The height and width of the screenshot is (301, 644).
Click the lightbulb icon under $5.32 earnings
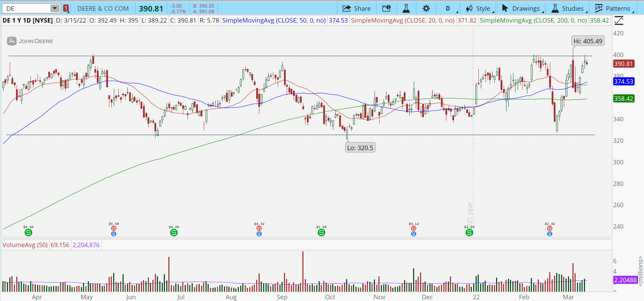(259, 234)
